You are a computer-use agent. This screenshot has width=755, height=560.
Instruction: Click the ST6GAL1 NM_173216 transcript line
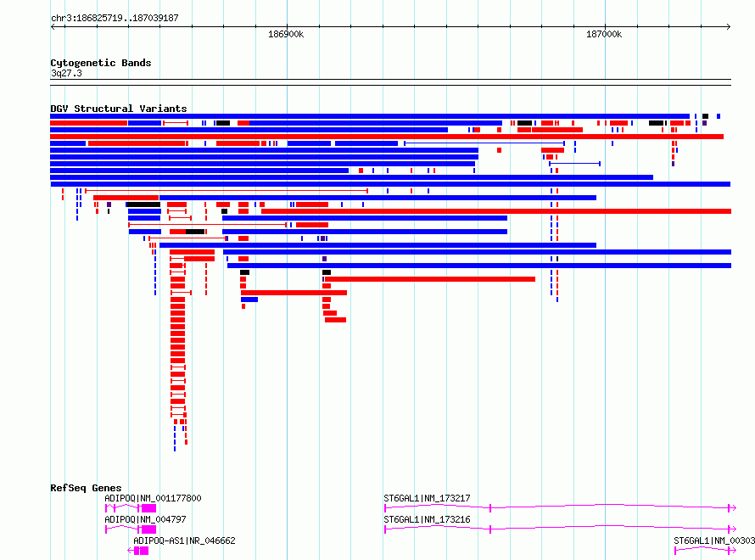pos(560,529)
